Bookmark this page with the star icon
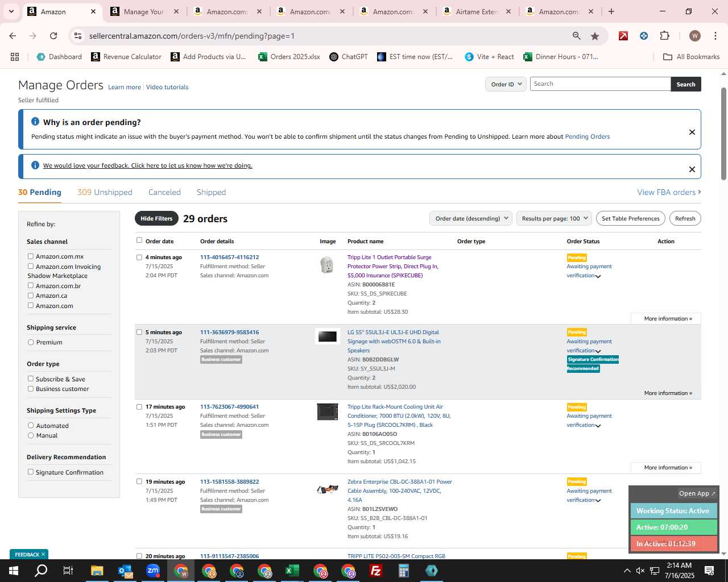The width and height of the screenshot is (728, 582). 595,36
